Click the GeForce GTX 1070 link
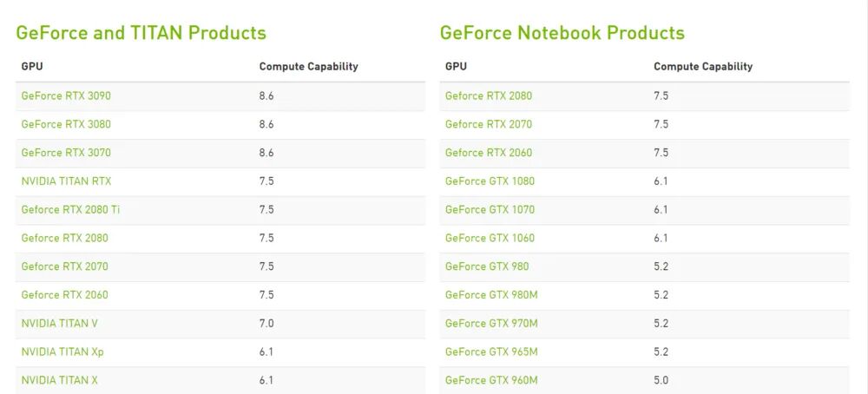This screenshot has width=868, height=394. pyautogui.click(x=490, y=209)
